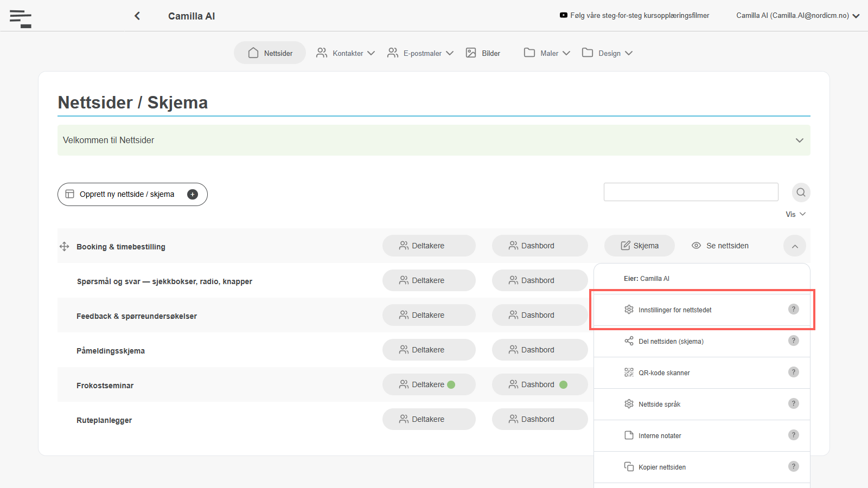Click the layout icon in Opprett ny nettside

coord(69,194)
